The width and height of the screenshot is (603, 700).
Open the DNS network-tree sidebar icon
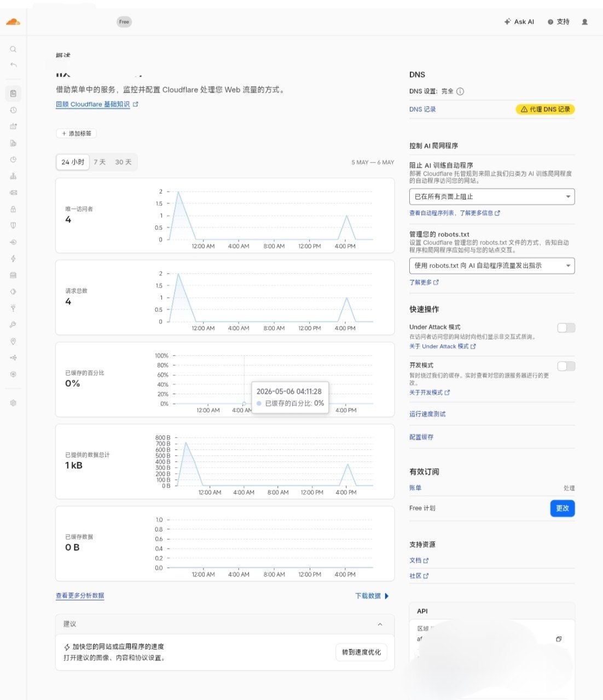pos(13,176)
